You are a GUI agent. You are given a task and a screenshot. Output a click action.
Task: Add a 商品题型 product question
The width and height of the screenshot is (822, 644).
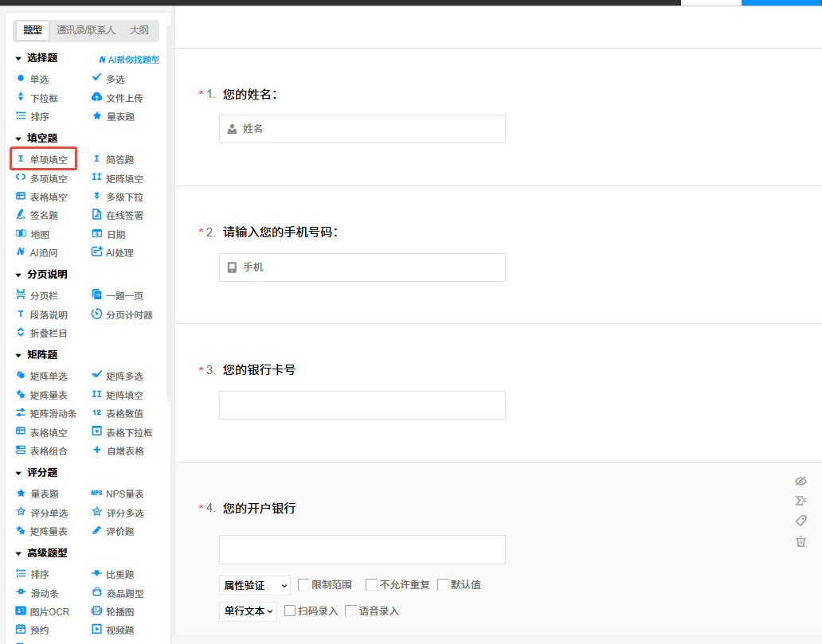[x=118, y=593]
